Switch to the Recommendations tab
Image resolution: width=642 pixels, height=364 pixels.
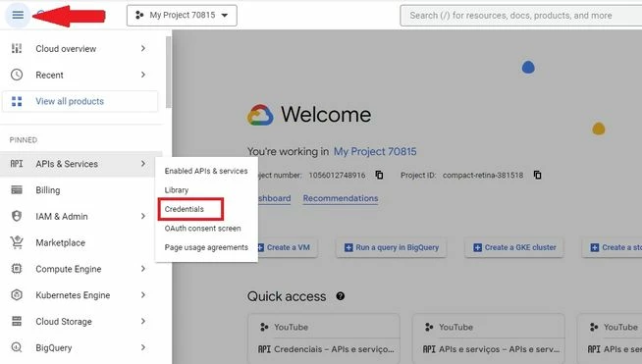point(341,198)
